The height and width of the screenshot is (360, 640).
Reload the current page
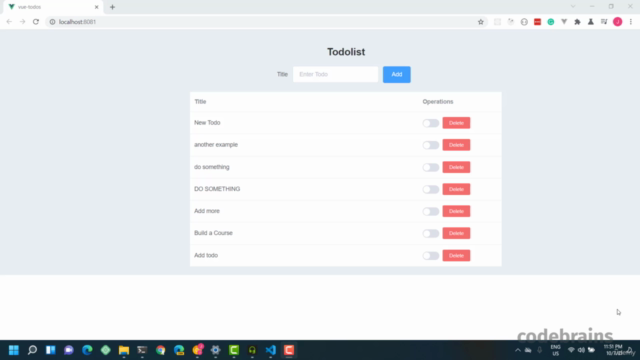(x=36, y=22)
